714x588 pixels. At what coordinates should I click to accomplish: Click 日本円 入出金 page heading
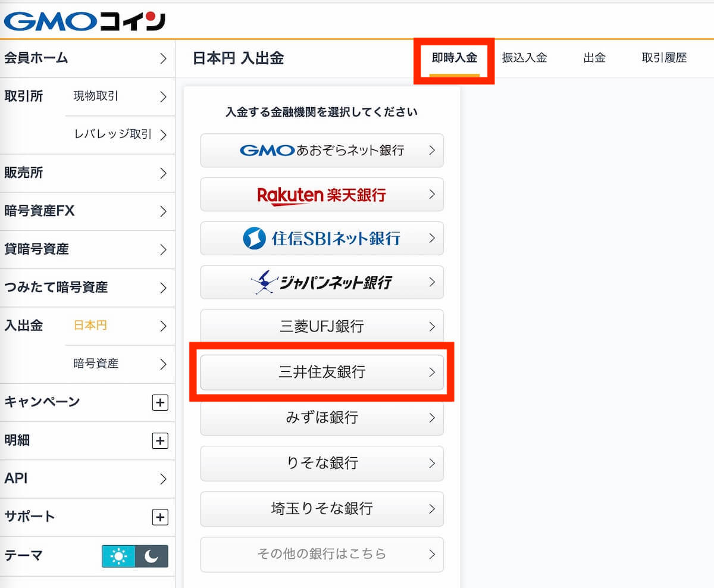[x=239, y=58]
